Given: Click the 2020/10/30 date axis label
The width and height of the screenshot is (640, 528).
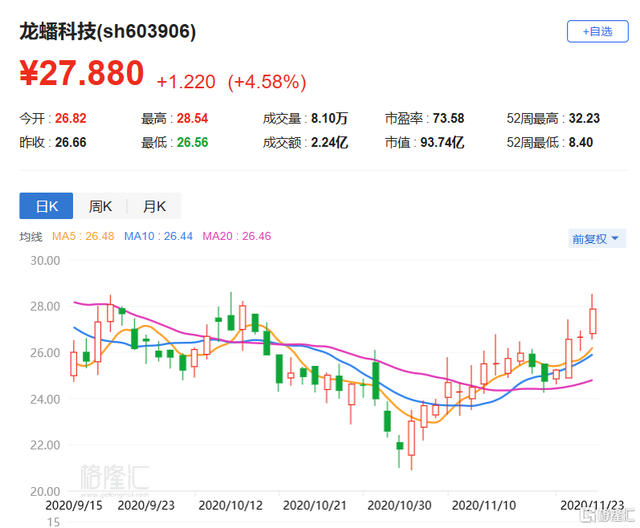Looking at the screenshot, I should [x=399, y=506].
